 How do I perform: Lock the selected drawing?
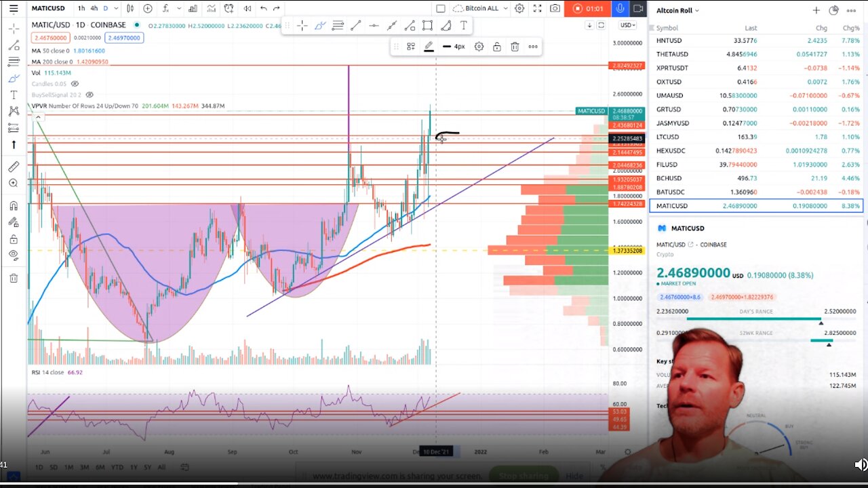click(497, 47)
